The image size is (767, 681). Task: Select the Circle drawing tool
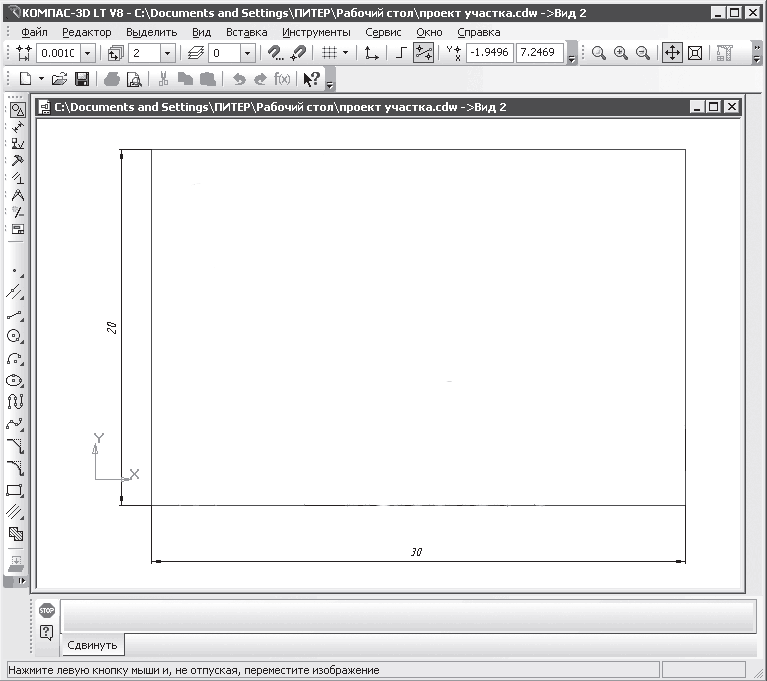tap(15, 337)
